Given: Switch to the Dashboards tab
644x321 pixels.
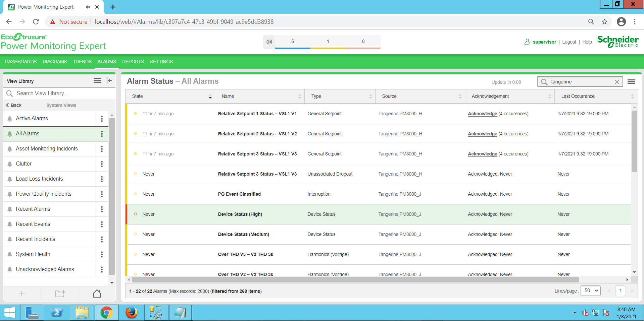Looking at the screenshot, I should [21, 62].
